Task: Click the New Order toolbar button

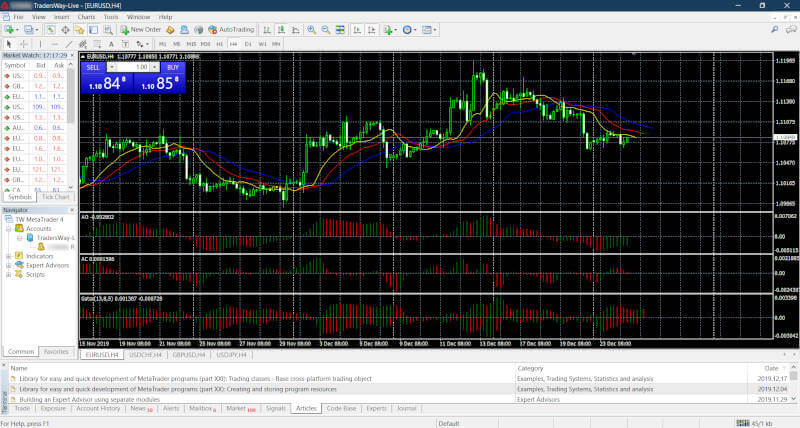Action: click(141, 30)
